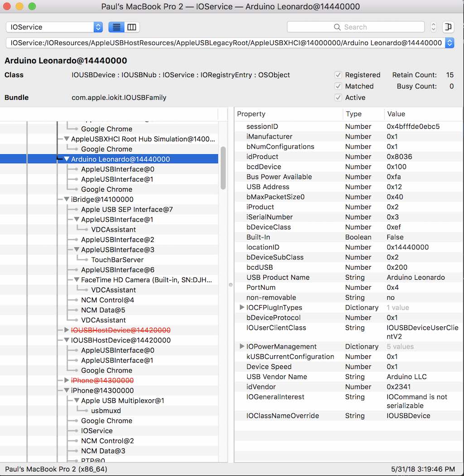Open the IOService plane dropdown
464x476 pixels.
point(54,27)
